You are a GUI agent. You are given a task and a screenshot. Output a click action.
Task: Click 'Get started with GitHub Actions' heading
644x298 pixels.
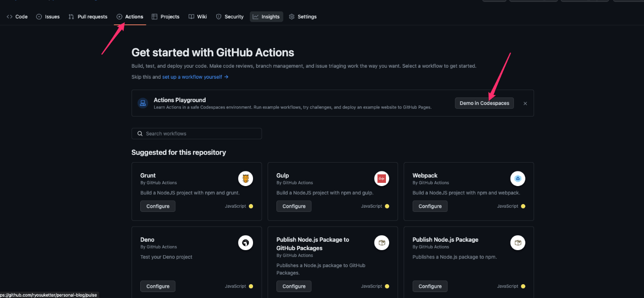coord(213,53)
